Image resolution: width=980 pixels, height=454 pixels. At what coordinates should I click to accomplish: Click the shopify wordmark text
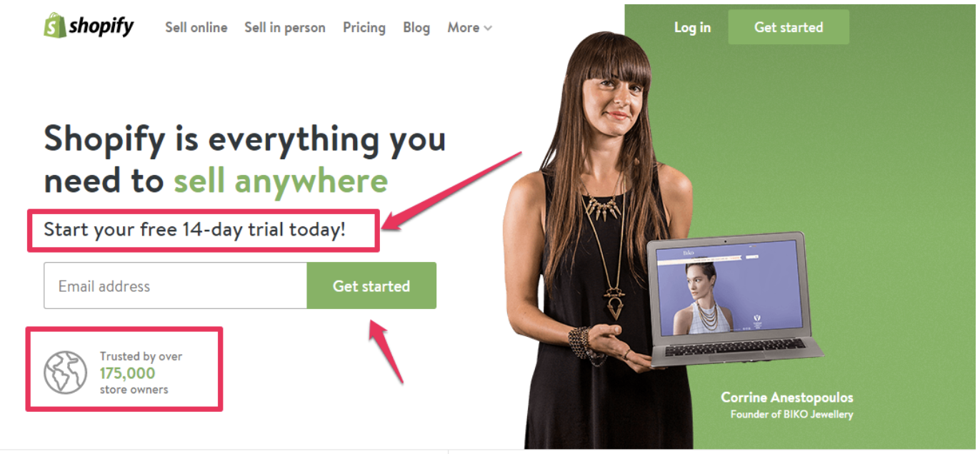click(101, 27)
